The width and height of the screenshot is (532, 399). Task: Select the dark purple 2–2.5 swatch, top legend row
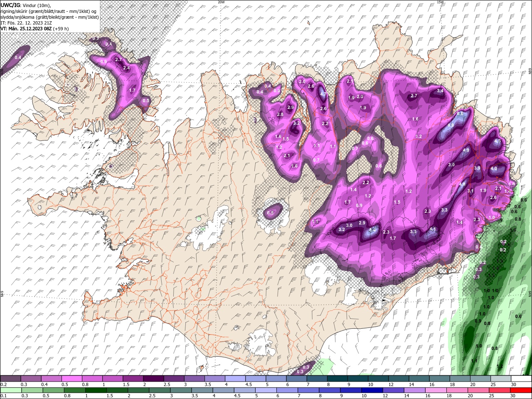153,379
